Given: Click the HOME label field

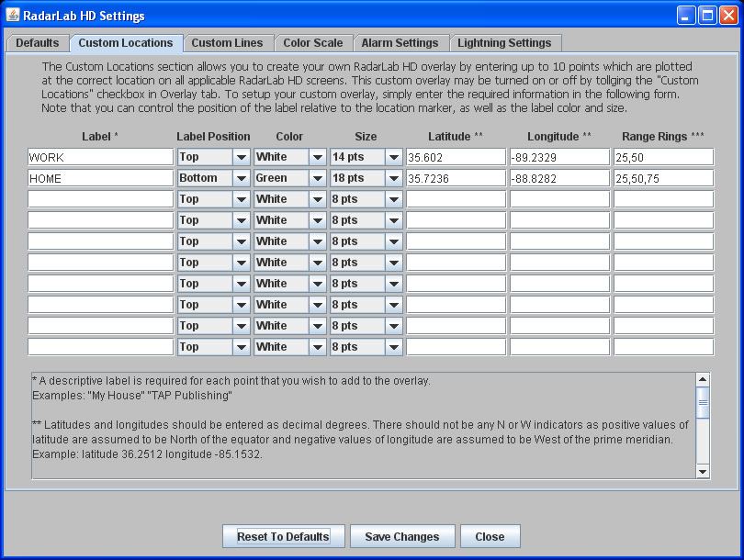Looking at the screenshot, I should pyautogui.click(x=101, y=178).
